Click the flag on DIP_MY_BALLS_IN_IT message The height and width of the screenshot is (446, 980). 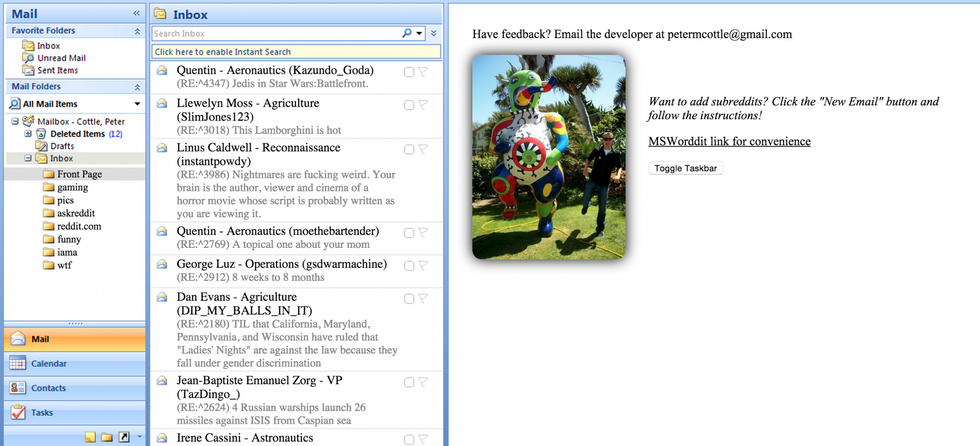pyautogui.click(x=423, y=299)
